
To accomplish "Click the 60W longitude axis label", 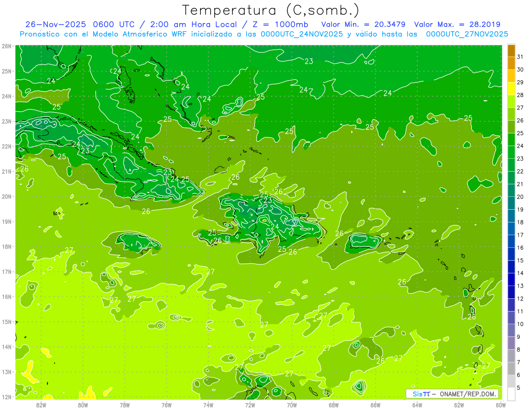I will click(x=501, y=405).
